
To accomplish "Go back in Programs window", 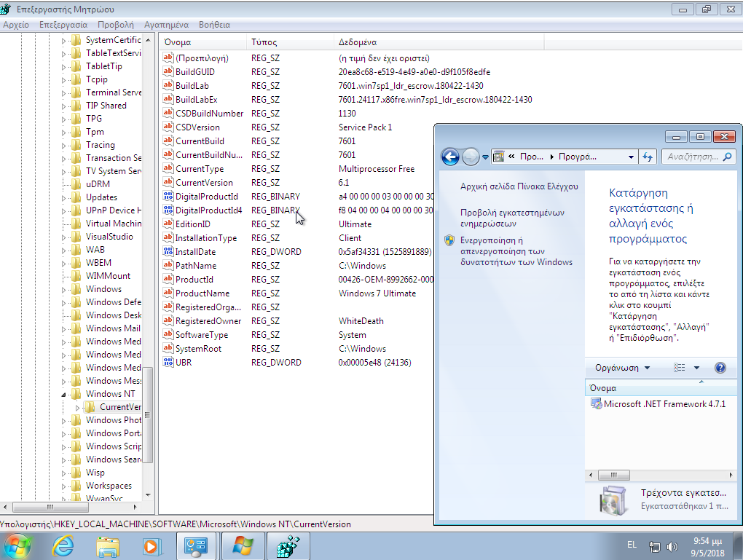I will click(x=450, y=157).
